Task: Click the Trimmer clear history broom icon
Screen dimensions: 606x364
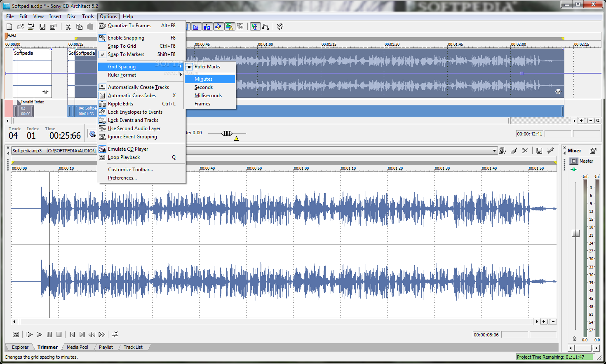Action: (514, 151)
